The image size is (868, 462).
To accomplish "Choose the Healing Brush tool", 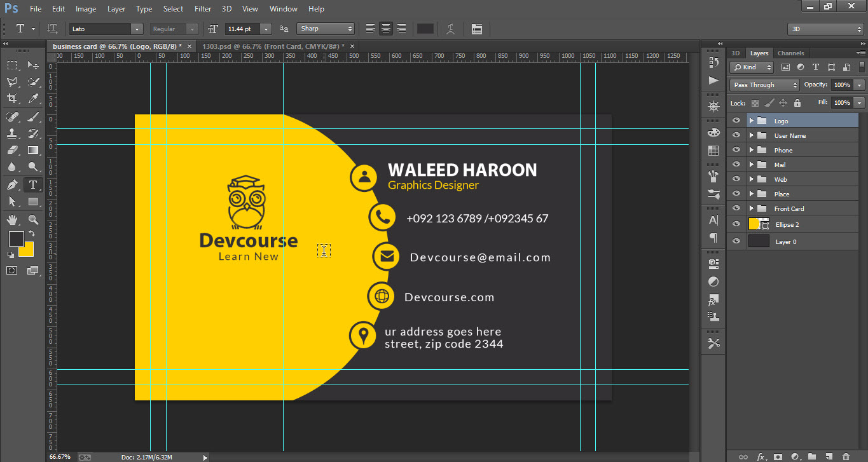I will click(x=12, y=117).
